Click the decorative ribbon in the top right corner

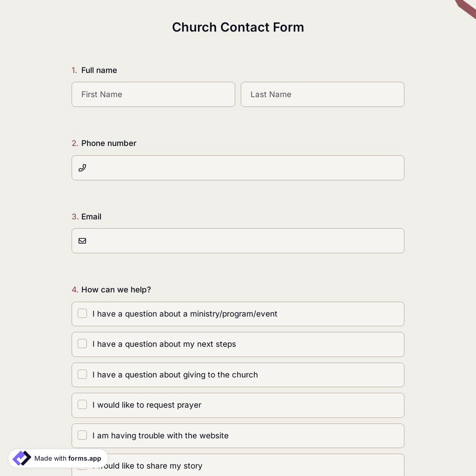point(466,7)
